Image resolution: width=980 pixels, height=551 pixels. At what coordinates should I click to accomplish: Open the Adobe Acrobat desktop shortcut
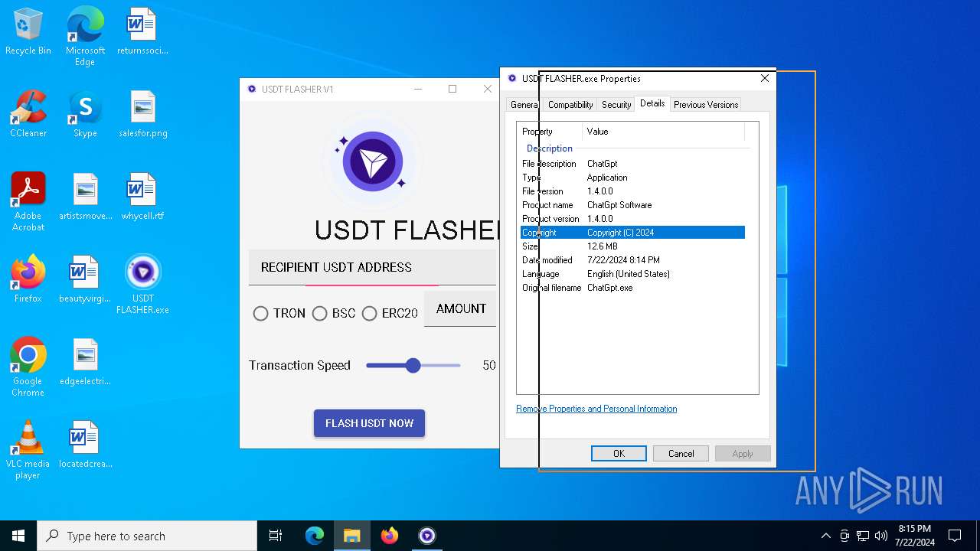pos(28,202)
